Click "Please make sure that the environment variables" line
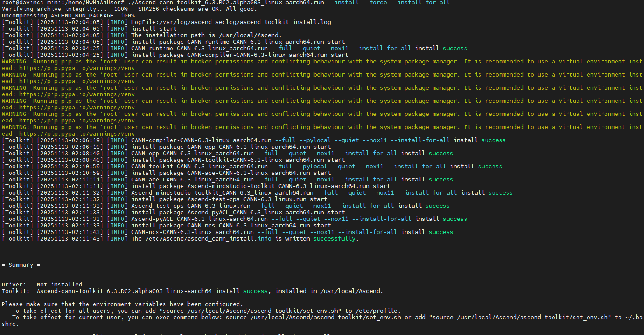 (x=123, y=304)
